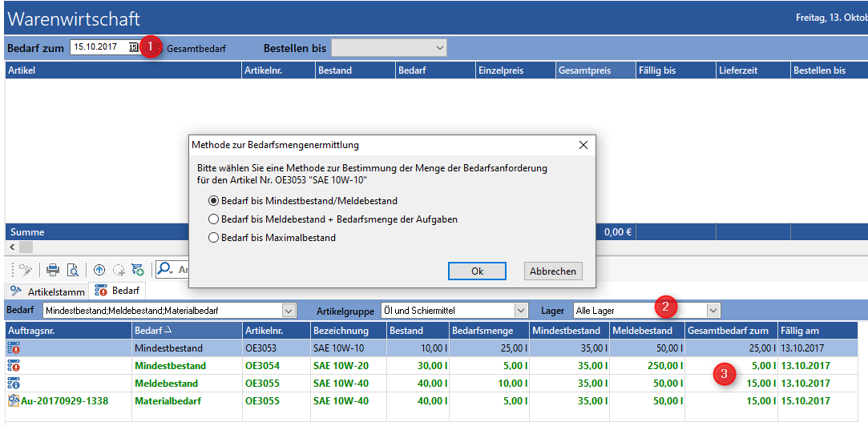Viewport: 868px width, 426px height.
Task: Click the status icon of row OE3053
Action: click(x=14, y=348)
